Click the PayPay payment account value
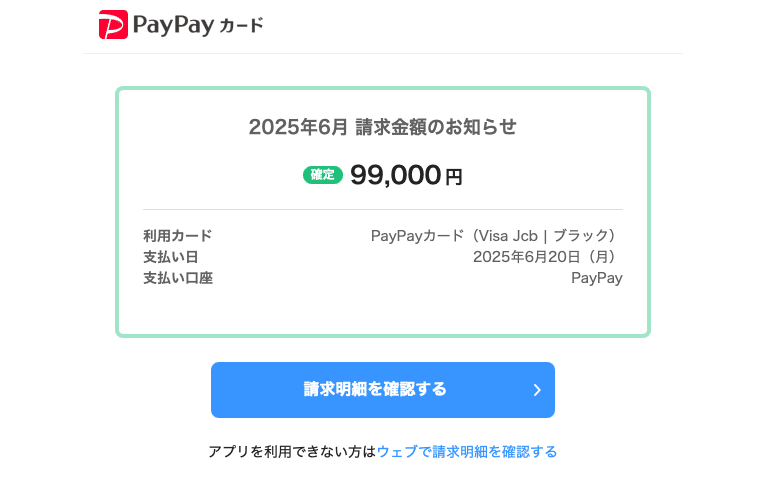This screenshot has height=477, width=763. coord(596,278)
